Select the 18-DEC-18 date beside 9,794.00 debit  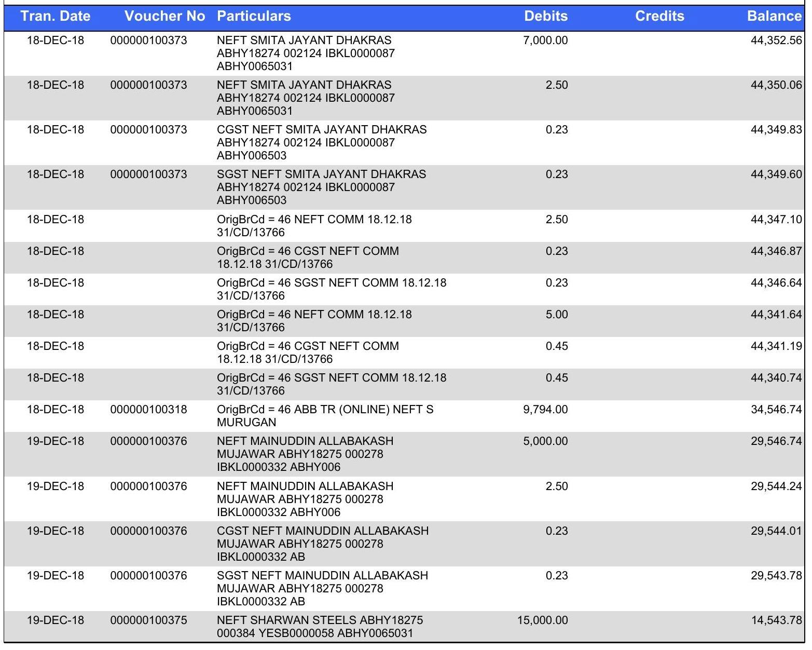click(55, 410)
